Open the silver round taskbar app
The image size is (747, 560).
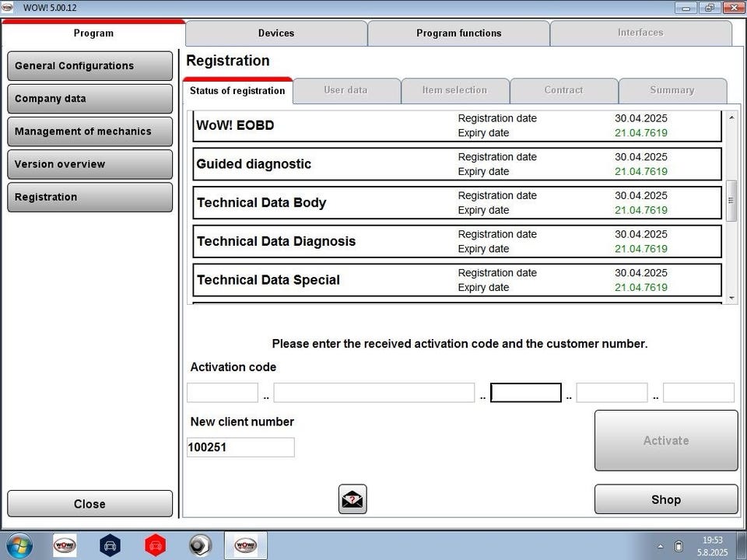pos(200,545)
